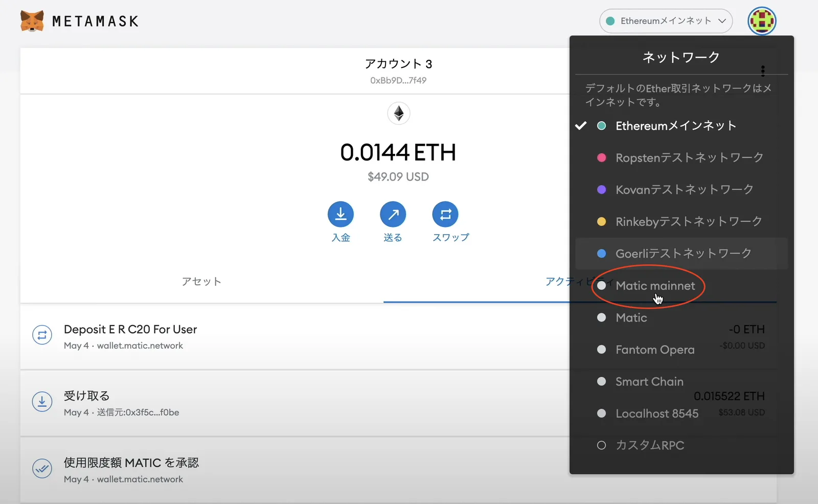Choose Smart Chain network

[x=681, y=381]
